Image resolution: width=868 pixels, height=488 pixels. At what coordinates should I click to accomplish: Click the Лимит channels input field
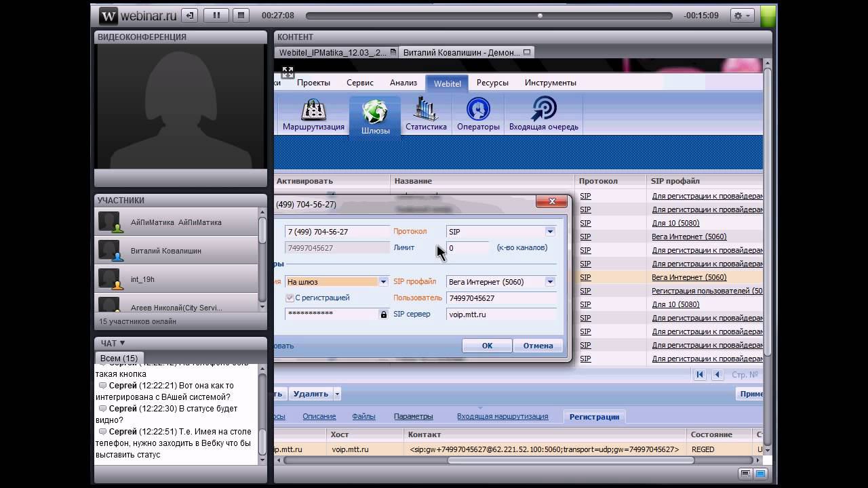[x=467, y=248]
